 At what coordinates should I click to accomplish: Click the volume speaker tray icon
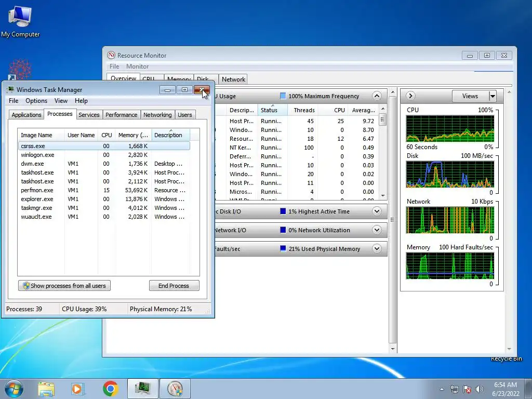479,389
